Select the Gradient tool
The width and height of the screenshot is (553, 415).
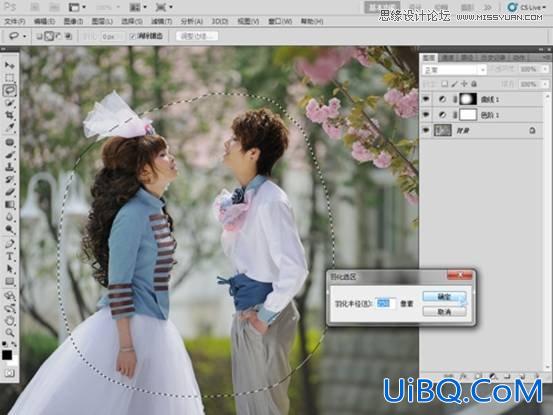pos(10,205)
